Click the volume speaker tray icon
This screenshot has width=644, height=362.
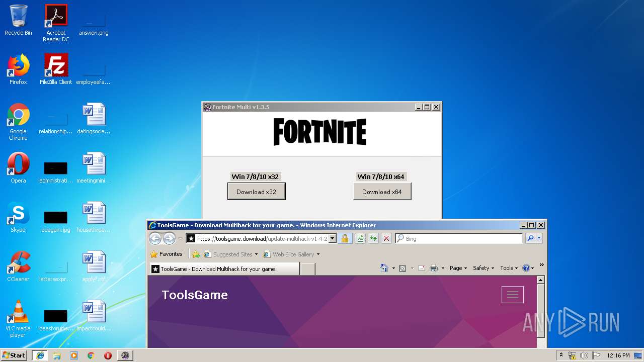(584, 355)
